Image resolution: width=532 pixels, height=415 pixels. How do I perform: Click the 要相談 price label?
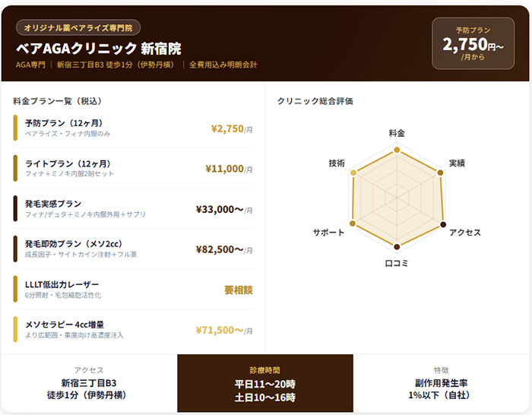tap(238, 290)
